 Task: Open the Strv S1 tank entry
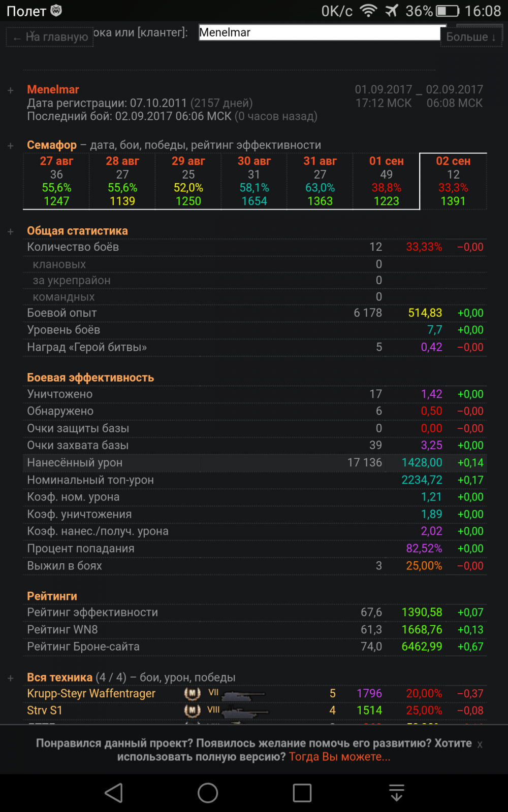coord(45,710)
